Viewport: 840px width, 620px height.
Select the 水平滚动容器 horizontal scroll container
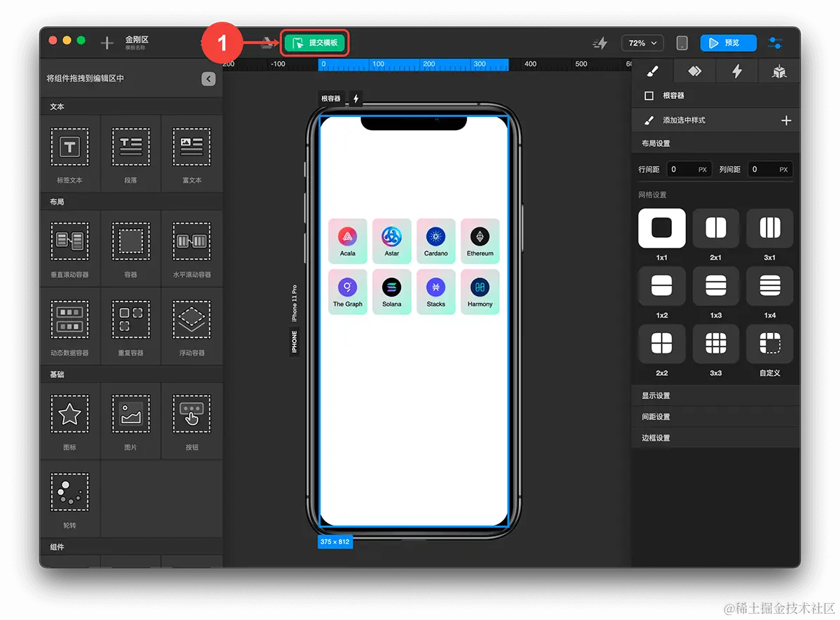tap(192, 248)
